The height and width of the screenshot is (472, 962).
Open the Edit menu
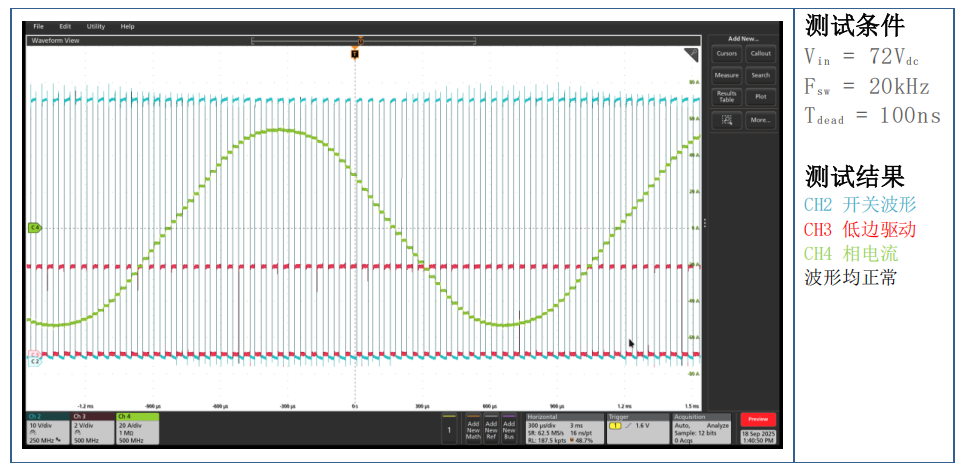click(65, 26)
